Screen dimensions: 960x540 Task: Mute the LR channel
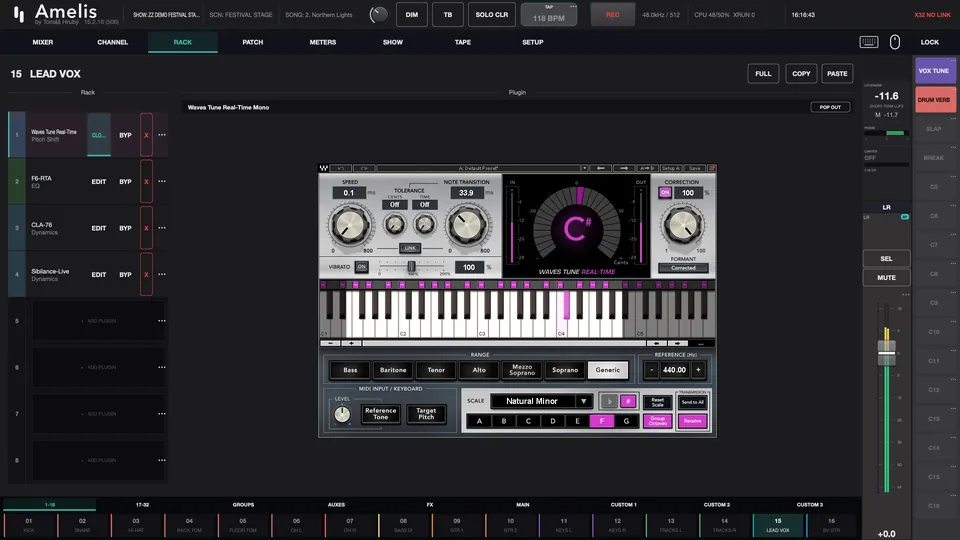coord(886,277)
